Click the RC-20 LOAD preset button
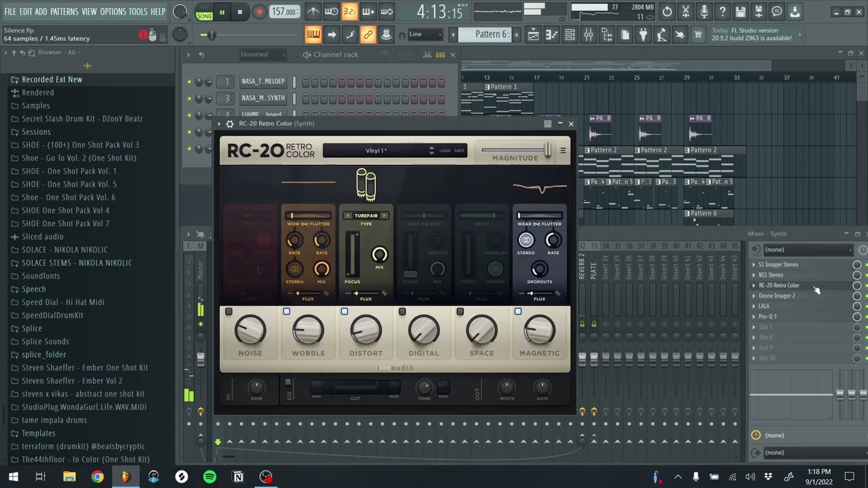 [x=445, y=150]
